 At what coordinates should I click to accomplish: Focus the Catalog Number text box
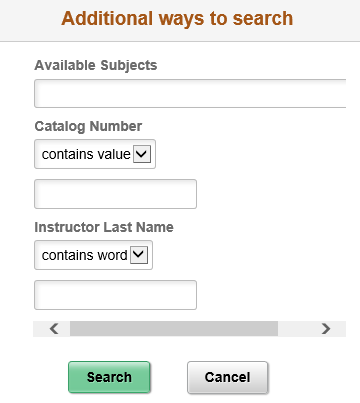(115, 194)
